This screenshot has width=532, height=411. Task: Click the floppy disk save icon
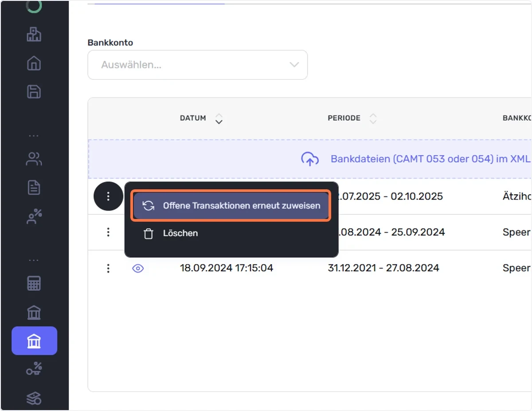click(34, 92)
